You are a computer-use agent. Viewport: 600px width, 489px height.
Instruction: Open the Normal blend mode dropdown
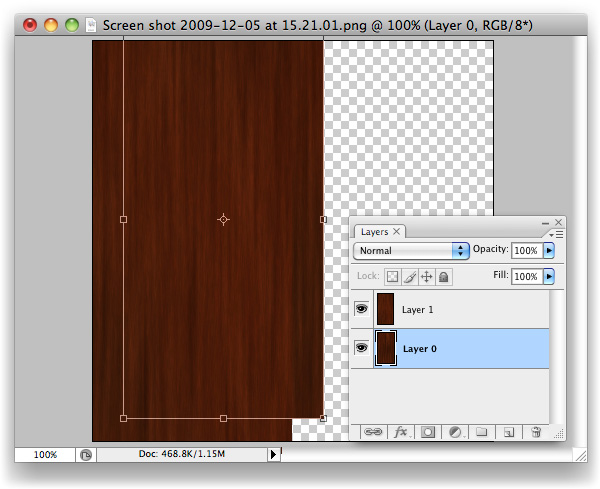click(412, 250)
